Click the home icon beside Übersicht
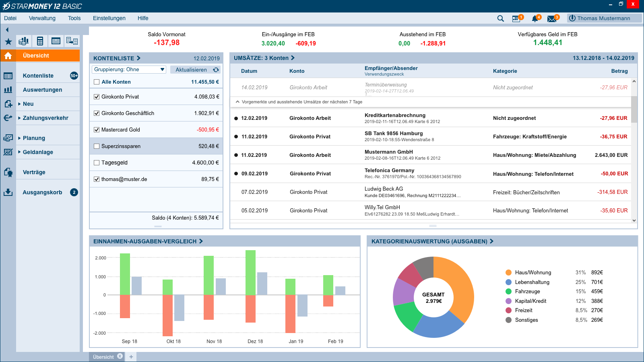Viewport: 644px width, 362px height. pos(8,56)
